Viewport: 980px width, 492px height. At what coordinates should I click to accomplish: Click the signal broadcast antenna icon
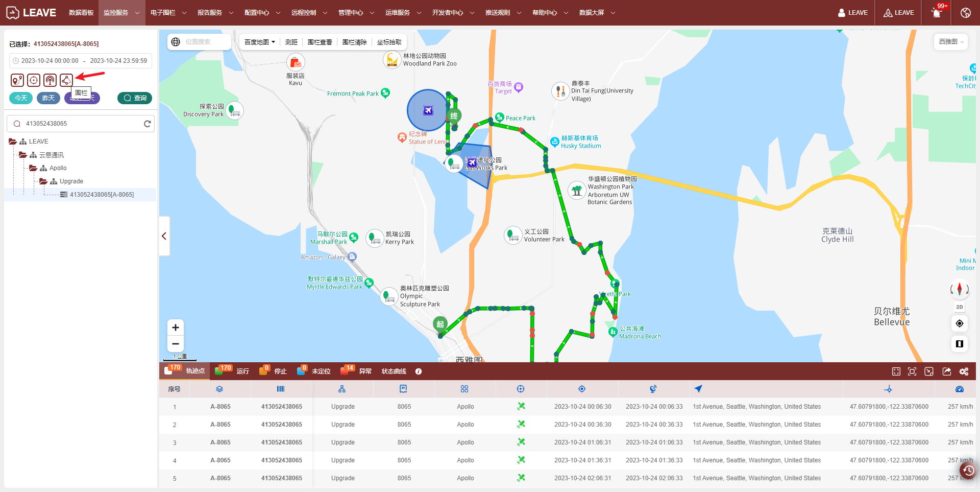[50, 80]
